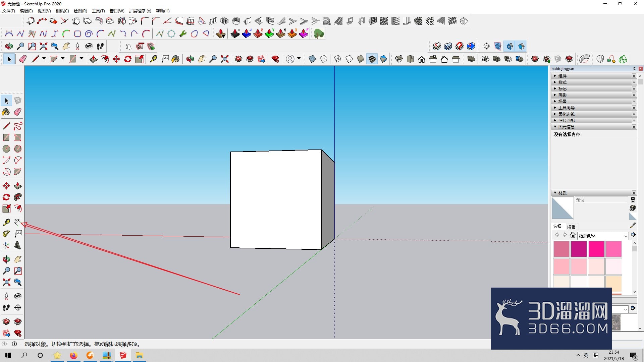Switch to the 选择 materials tab
Image resolution: width=644 pixels, height=362 pixels.
pyautogui.click(x=557, y=227)
